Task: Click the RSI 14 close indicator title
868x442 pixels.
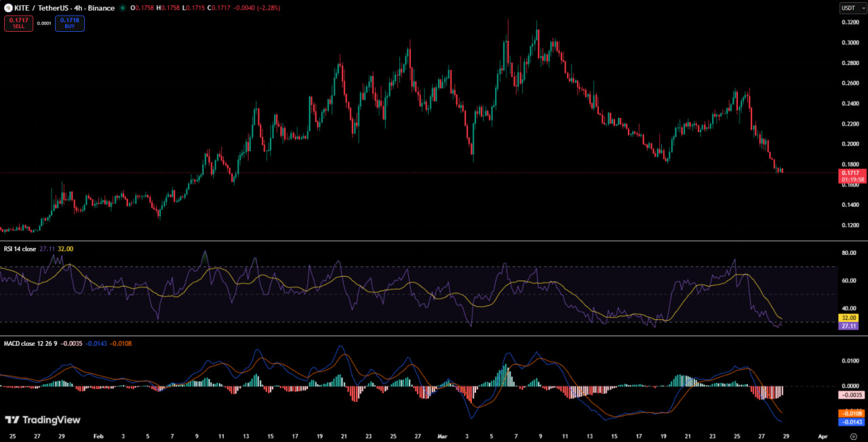Action: (20, 249)
